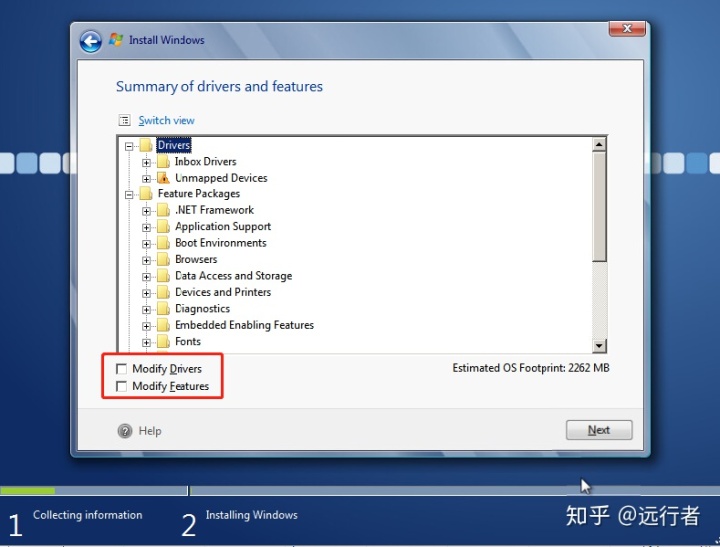Expand the Embedded Enabling Features node
Screen dimensions: 720x547
pos(146,326)
